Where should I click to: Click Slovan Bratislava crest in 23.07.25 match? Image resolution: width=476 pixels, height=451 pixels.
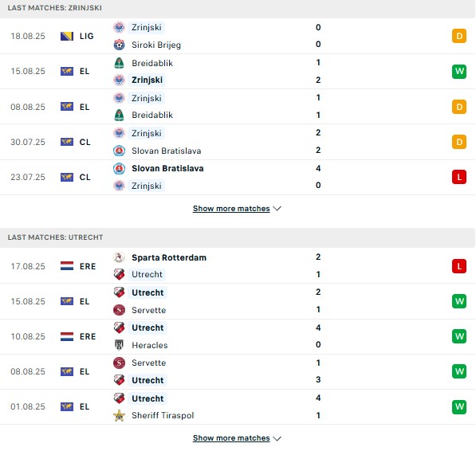(x=119, y=168)
